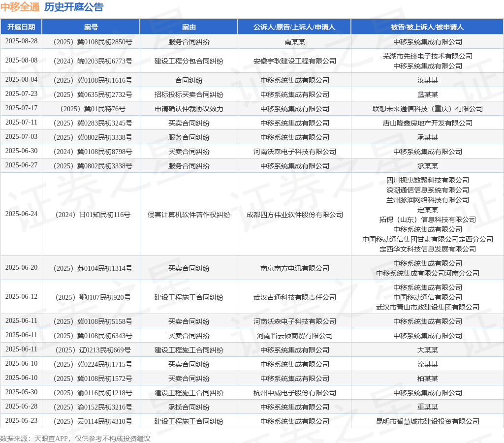This screenshot has width=504, height=443.
Task: Select cause 侵害计算机软件著作权纠纷
Action: pos(189,215)
